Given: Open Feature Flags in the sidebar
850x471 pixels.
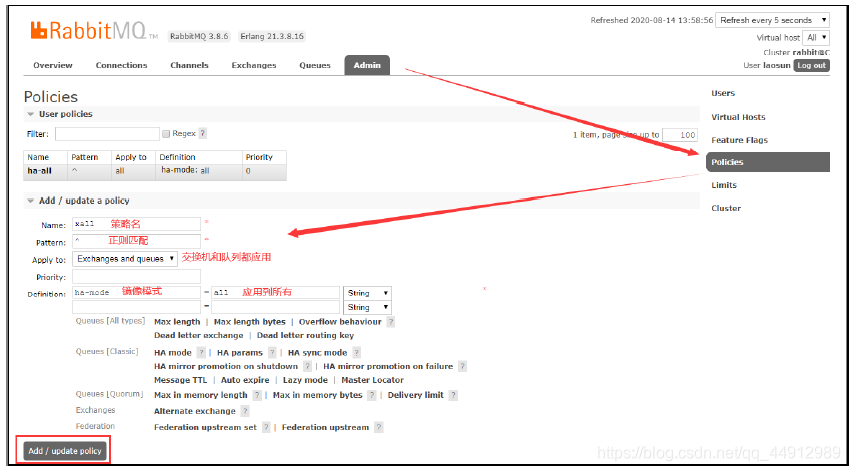Looking at the screenshot, I should coord(739,140).
